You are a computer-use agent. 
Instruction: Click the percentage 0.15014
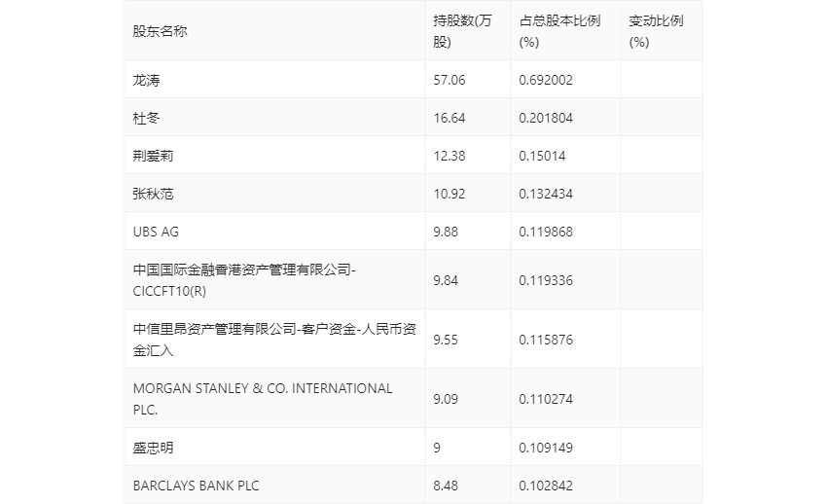[x=542, y=156]
